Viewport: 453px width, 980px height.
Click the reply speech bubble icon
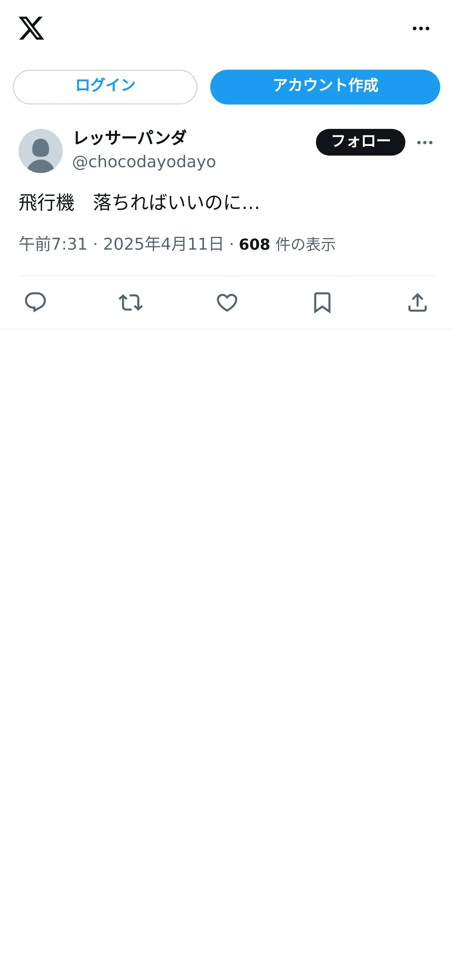pos(35,302)
